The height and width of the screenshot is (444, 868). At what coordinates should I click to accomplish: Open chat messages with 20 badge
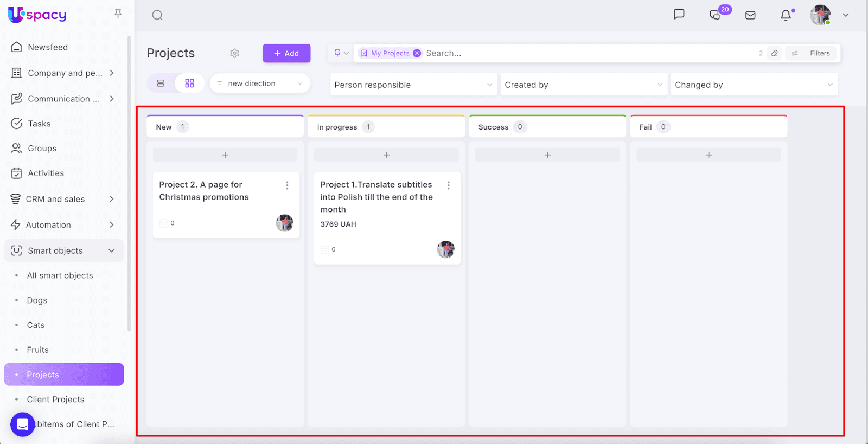[x=716, y=15]
